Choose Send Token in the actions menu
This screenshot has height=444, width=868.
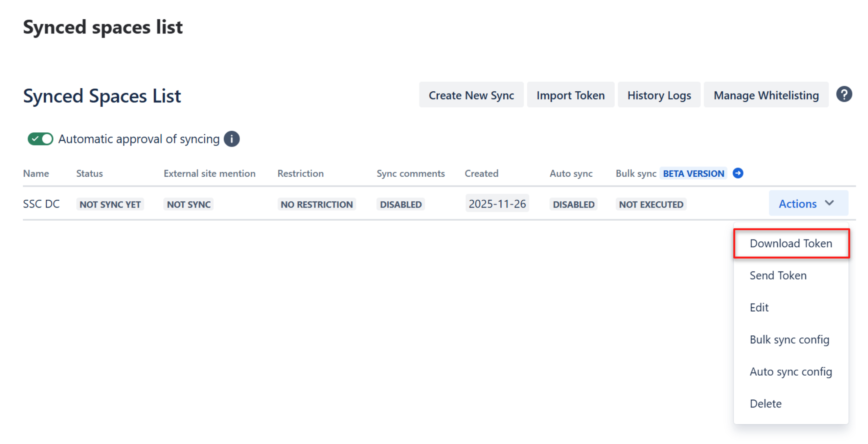778,275
